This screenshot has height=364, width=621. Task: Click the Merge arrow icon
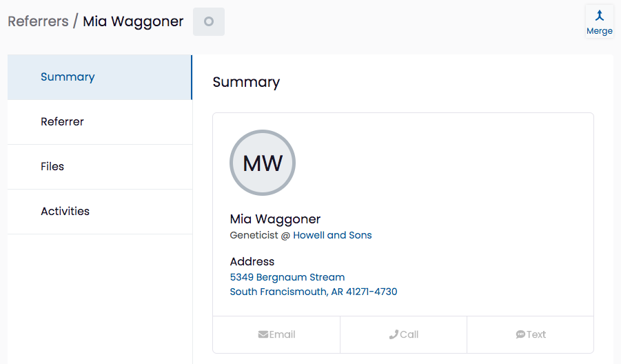pyautogui.click(x=599, y=15)
